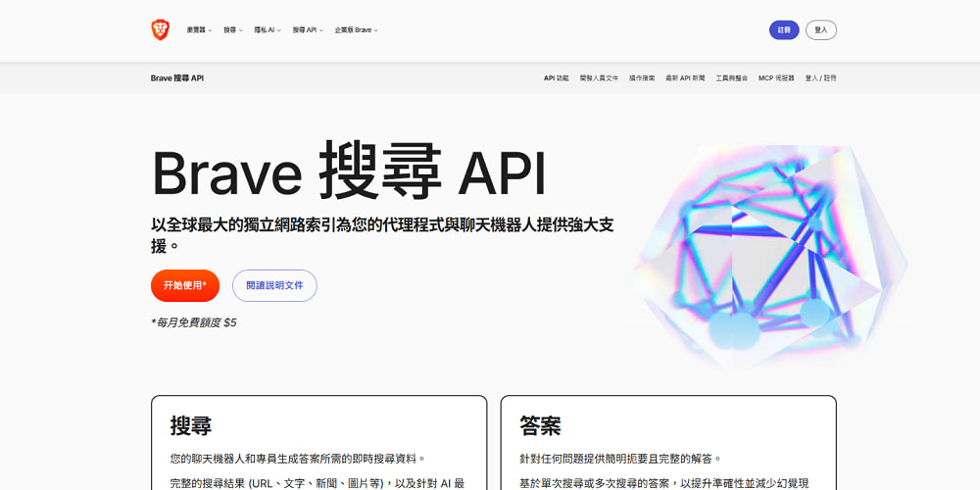
Task: Select the API 功能 tab
Action: (x=557, y=78)
